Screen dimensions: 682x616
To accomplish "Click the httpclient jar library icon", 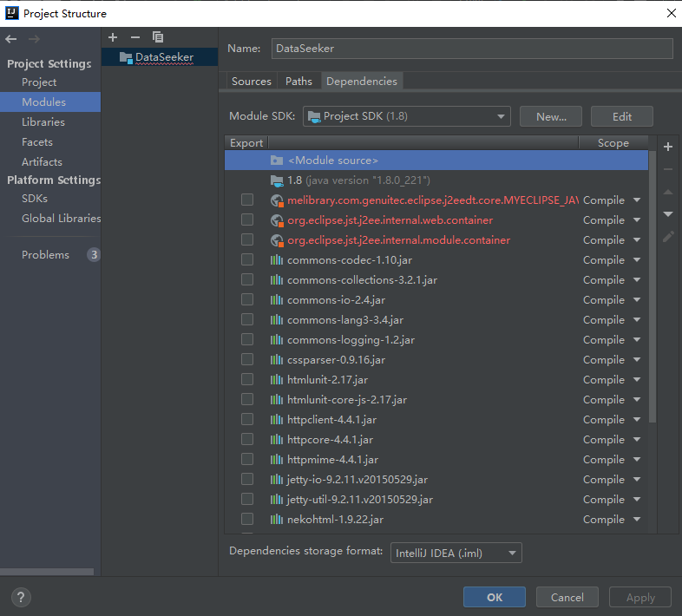I will point(277,420).
